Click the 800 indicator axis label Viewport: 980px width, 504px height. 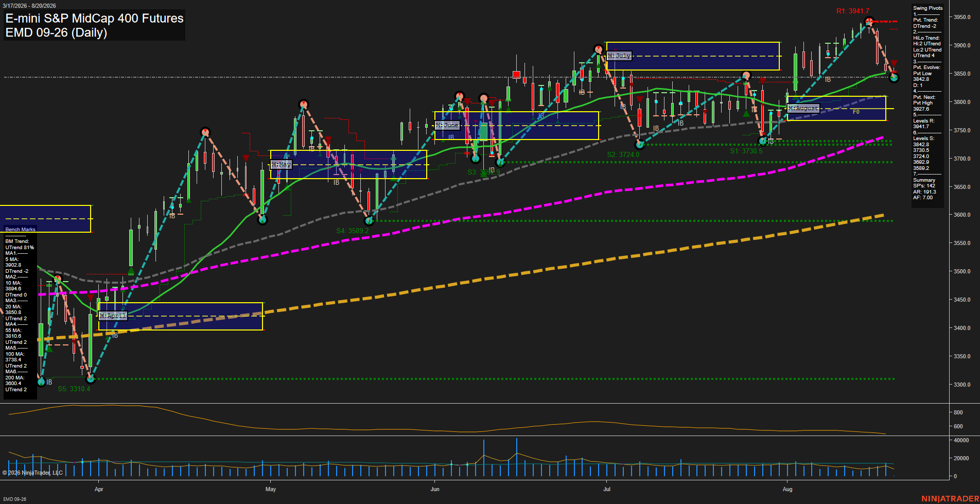click(x=958, y=413)
